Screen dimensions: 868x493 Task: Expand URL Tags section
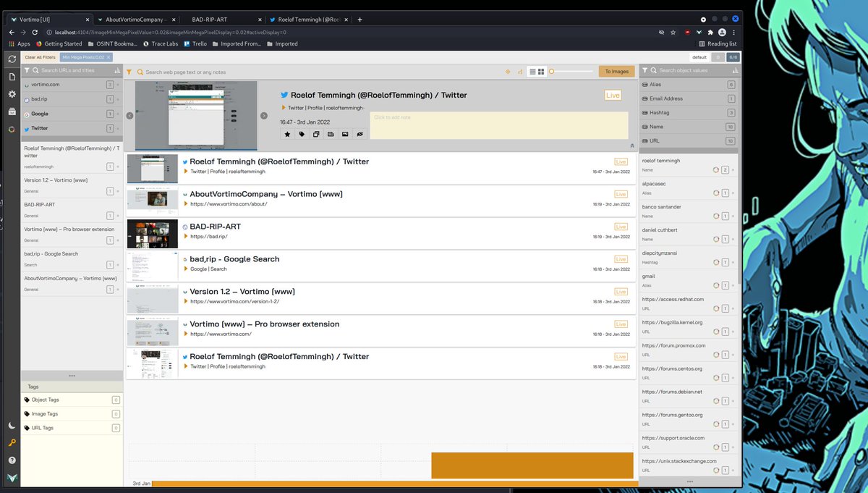(x=72, y=428)
